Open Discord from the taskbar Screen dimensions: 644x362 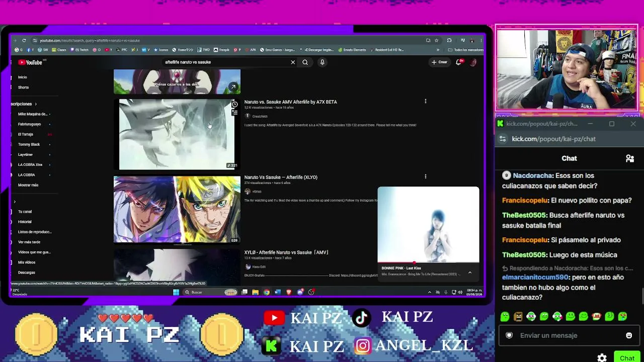point(300,292)
